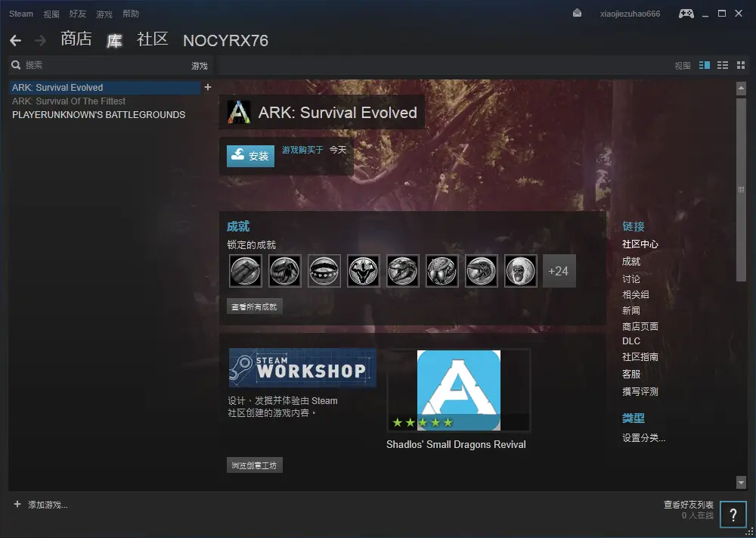Screen dimensions: 756x538
Task: Click 查看所有成就 button
Action: pyautogui.click(x=255, y=307)
